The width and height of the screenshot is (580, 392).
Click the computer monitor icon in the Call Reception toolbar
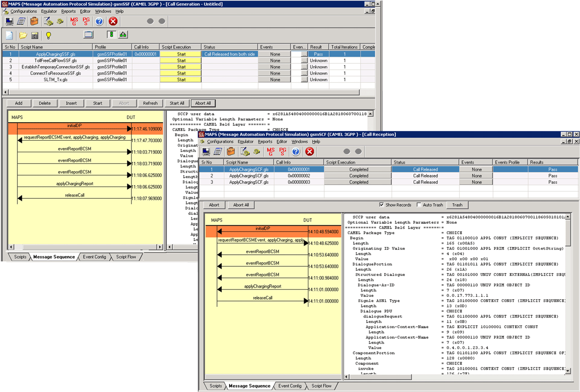tap(206, 152)
